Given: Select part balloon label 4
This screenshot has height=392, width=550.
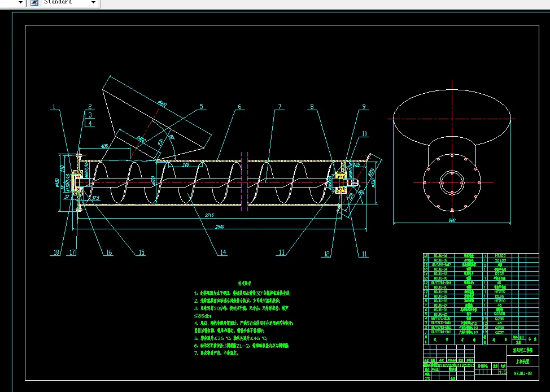Looking at the screenshot, I should 90,124.
